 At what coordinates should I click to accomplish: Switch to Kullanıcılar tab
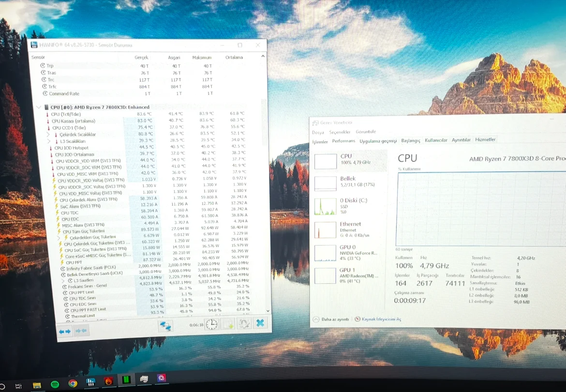pos(436,140)
